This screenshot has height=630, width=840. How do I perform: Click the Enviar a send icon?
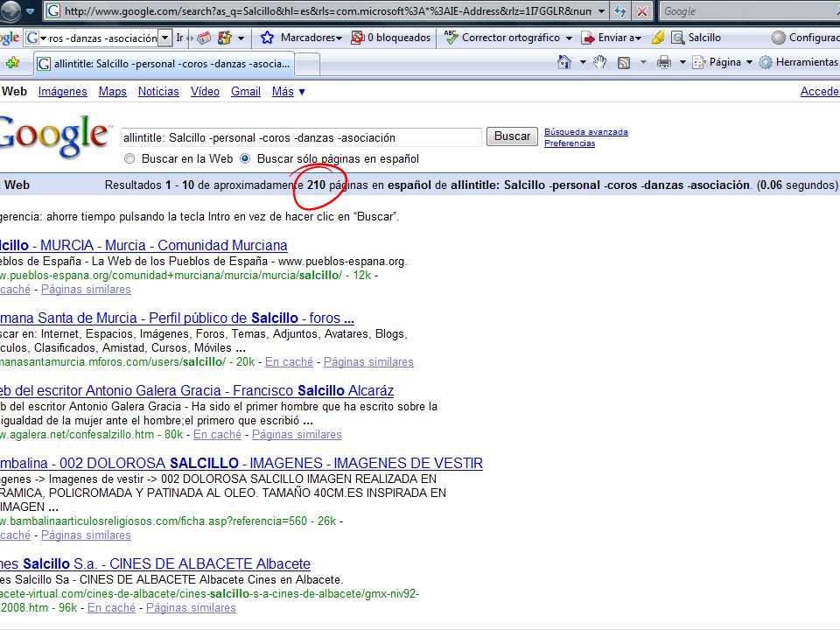coord(588,38)
